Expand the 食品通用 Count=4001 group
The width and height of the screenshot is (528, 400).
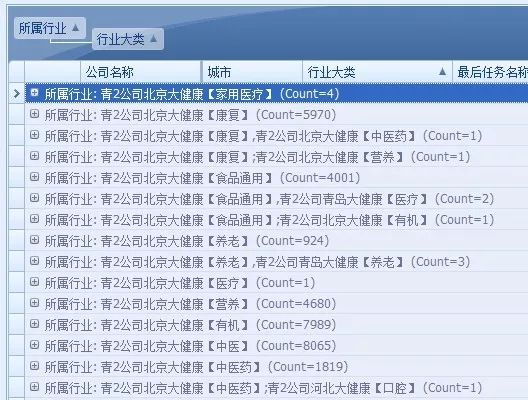coord(34,177)
